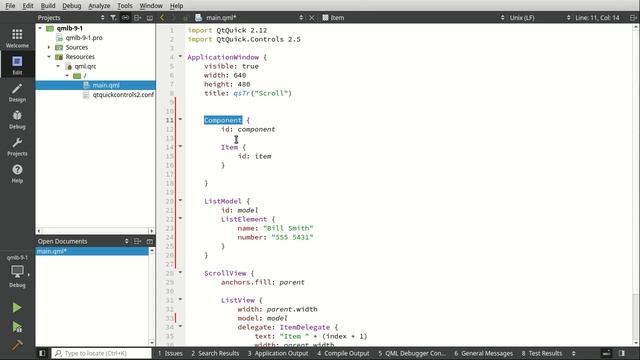Open the Help mode
The width and height of the screenshot is (640, 360).
(17, 173)
